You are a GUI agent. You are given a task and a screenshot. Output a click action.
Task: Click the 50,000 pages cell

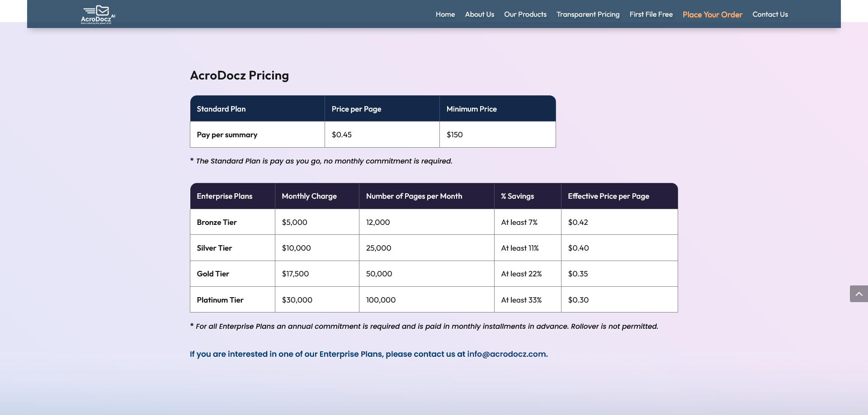coord(427,274)
